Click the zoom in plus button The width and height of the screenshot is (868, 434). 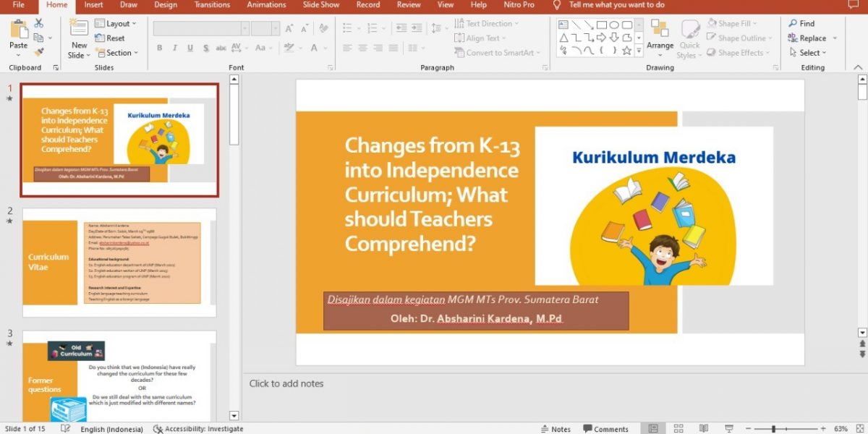(x=822, y=429)
